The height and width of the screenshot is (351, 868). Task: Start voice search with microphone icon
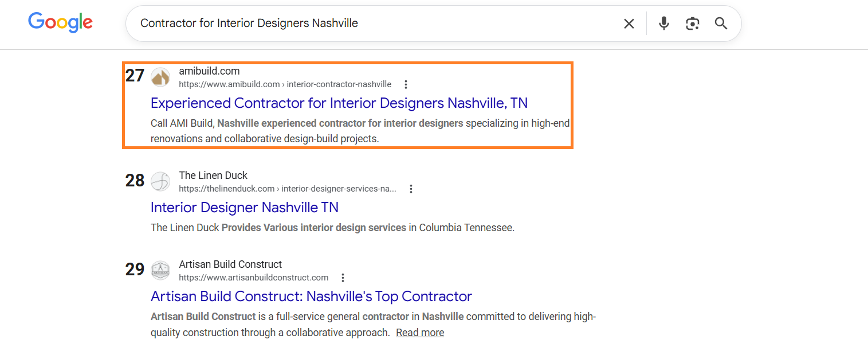pos(664,24)
